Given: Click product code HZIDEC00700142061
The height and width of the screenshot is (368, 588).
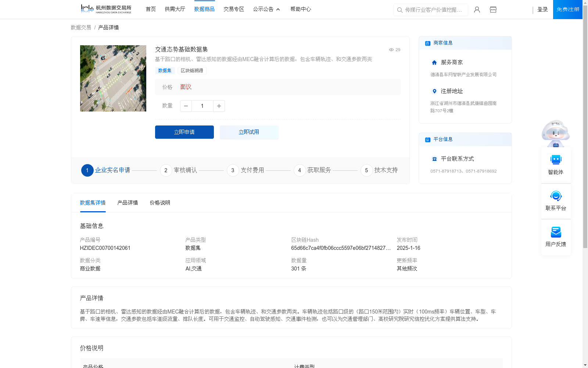Looking at the screenshot, I should (x=105, y=248).
